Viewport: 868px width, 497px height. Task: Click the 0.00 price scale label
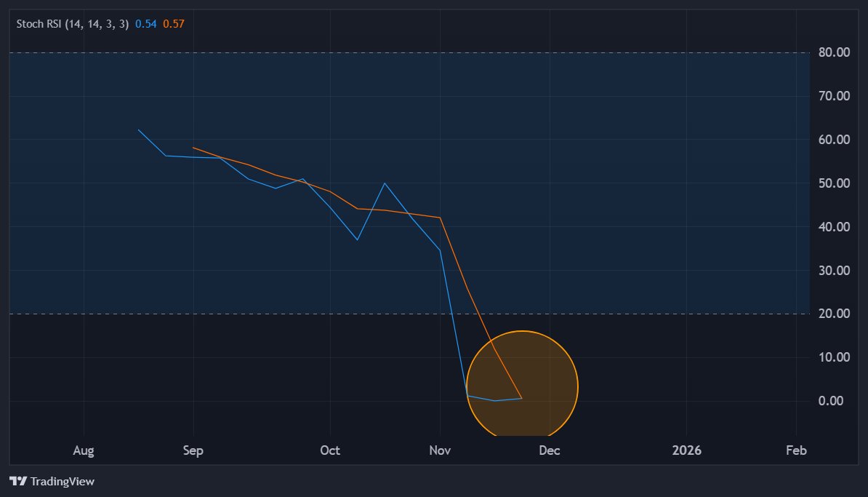point(830,401)
